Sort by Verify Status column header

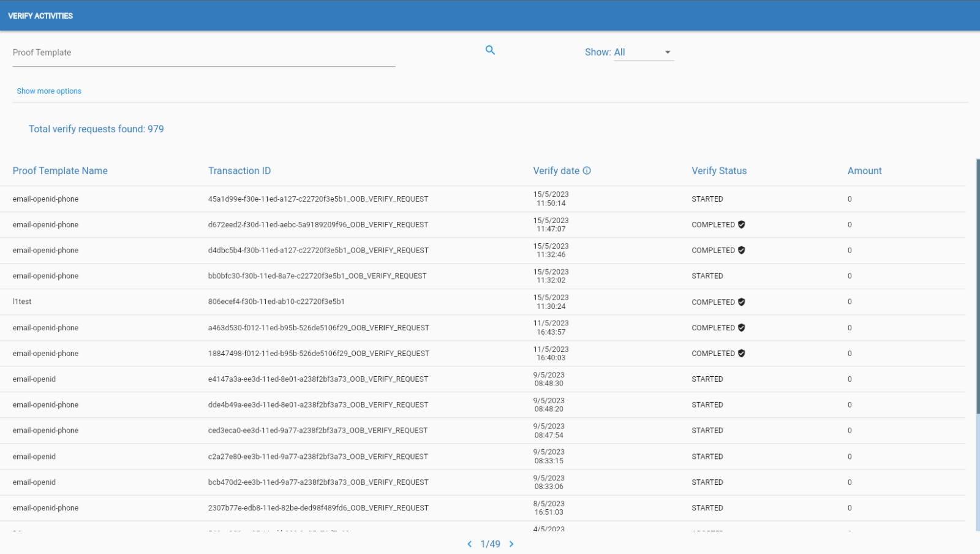[x=719, y=171]
